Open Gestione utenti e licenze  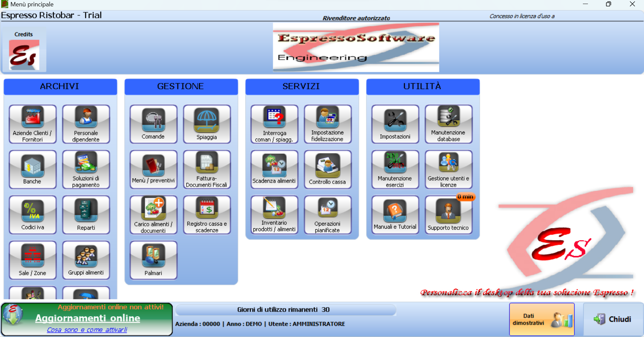pos(449,170)
